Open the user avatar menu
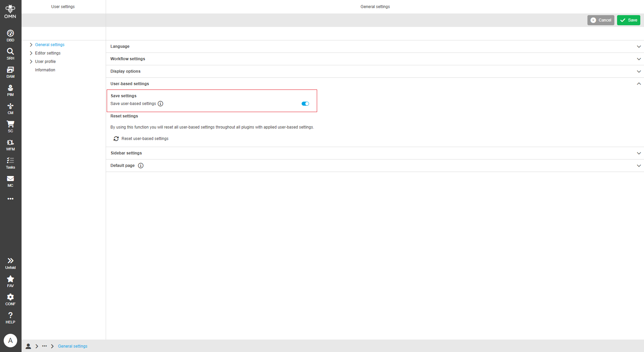Image resolution: width=644 pixels, height=352 pixels. [10, 340]
